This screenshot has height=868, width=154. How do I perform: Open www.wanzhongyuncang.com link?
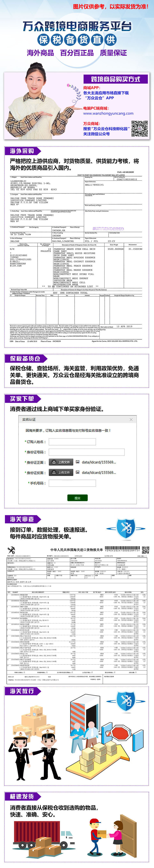(108, 114)
